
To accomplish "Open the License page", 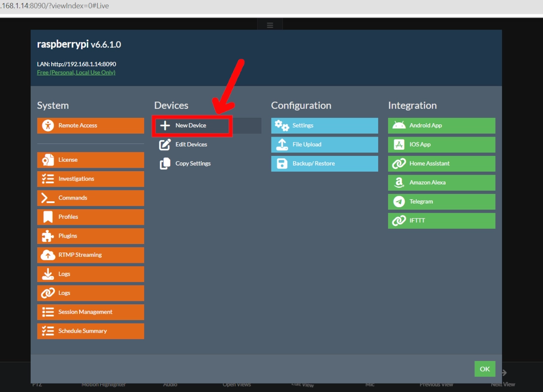I will click(90, 160).
